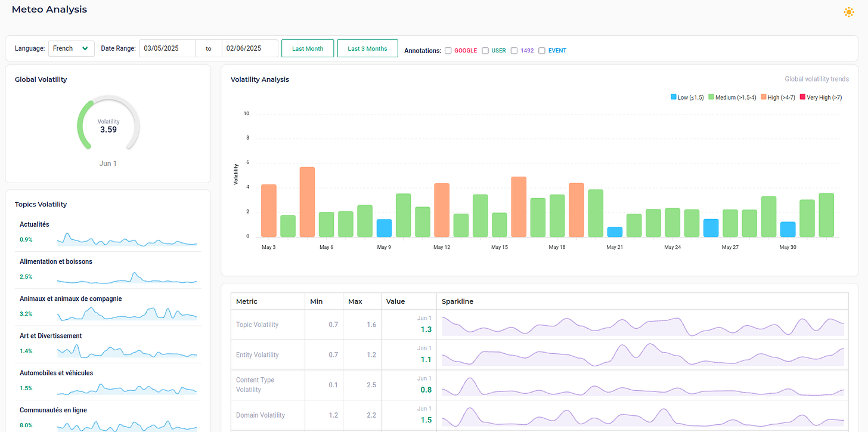Click the blue bar above May 21

pos(615,232)
